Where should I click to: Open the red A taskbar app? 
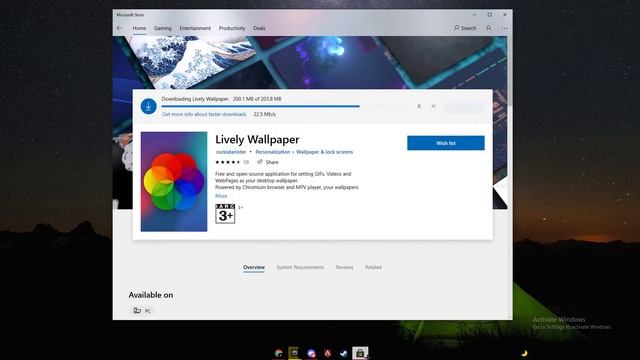click(327, 353)
